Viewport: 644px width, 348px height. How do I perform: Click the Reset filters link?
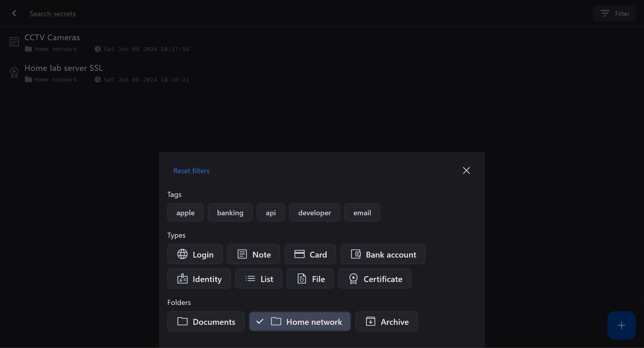pos(191,171)
